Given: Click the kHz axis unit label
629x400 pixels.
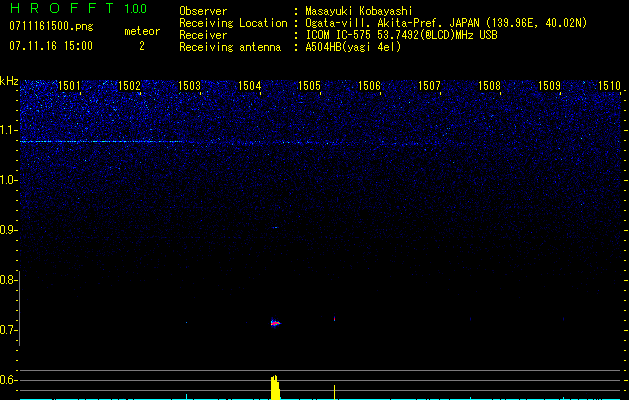Looking at the screenshot, I should pyautogui.click(x=10, y=80).
